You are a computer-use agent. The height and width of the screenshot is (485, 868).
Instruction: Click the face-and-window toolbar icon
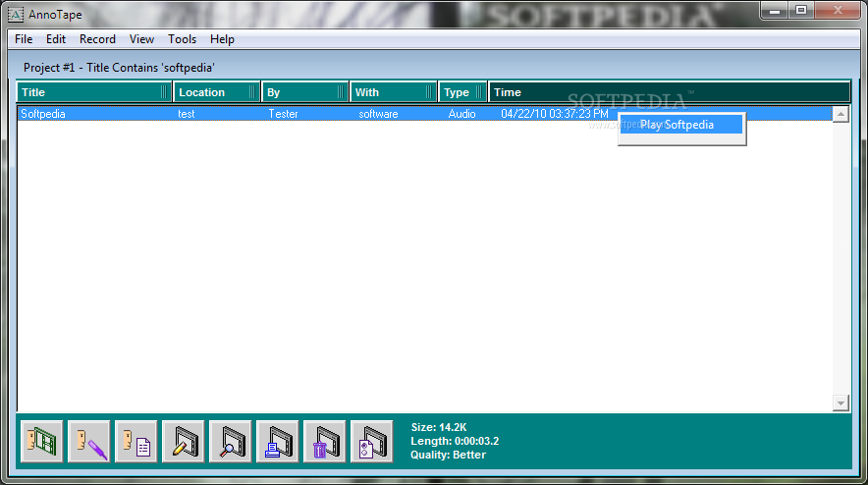pos(42,441)
